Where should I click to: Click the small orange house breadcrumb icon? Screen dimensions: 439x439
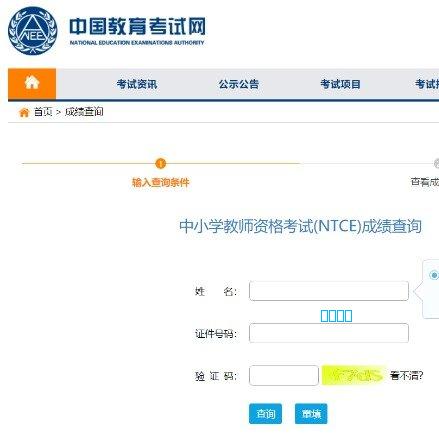(x=24, y=112)
